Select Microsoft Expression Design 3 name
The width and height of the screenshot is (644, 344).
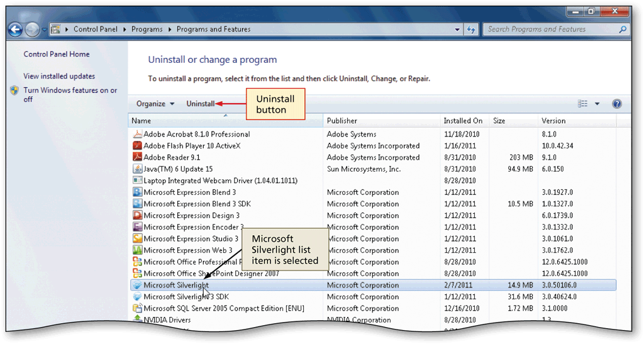click(x=191, y=216)
